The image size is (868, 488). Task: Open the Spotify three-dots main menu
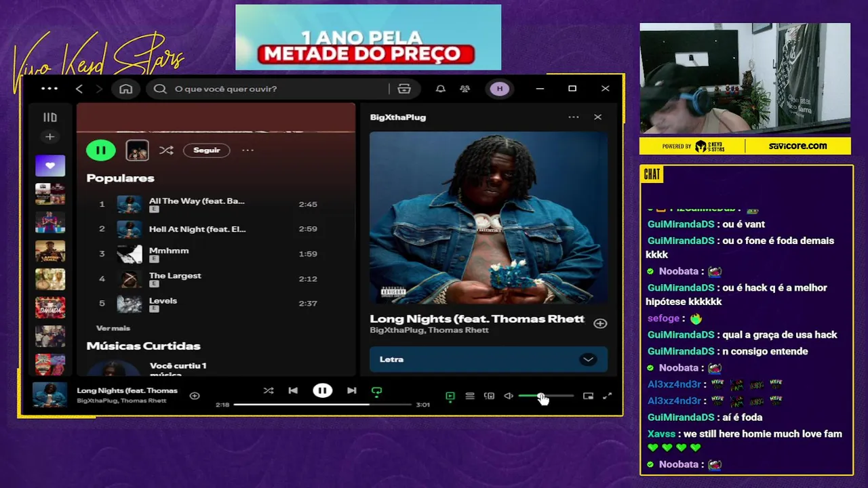[50, 89]
